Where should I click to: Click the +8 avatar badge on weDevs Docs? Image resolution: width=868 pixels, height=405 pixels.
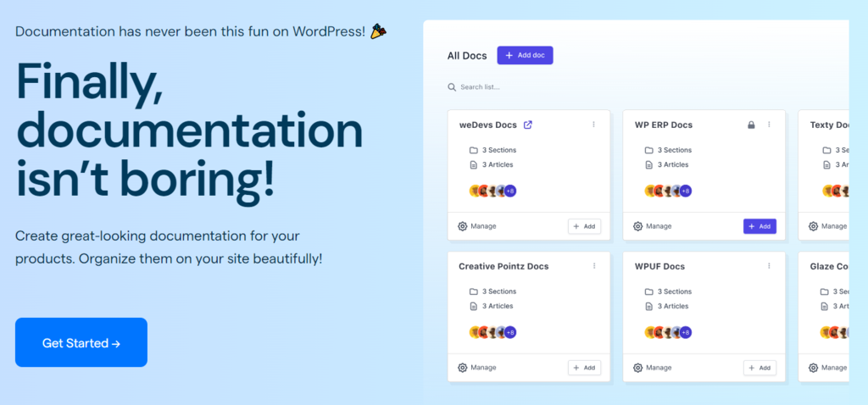coord(509,191)
